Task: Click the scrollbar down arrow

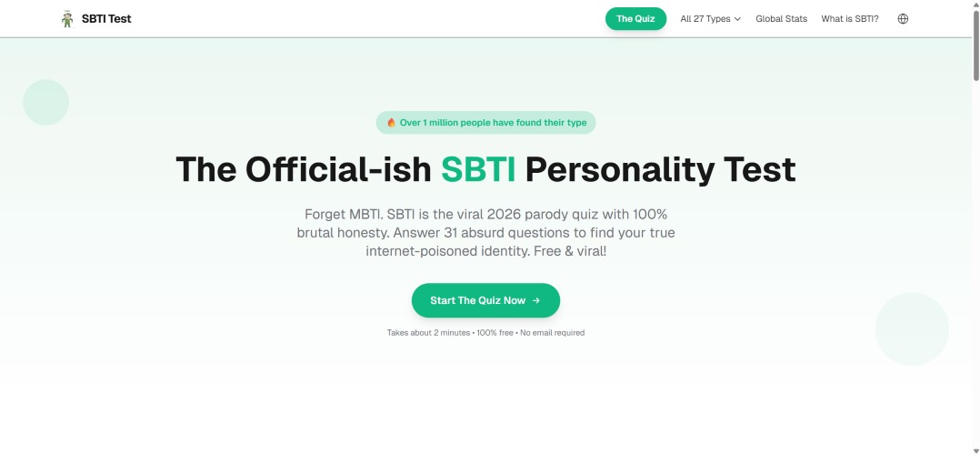Action: point(975,450)
